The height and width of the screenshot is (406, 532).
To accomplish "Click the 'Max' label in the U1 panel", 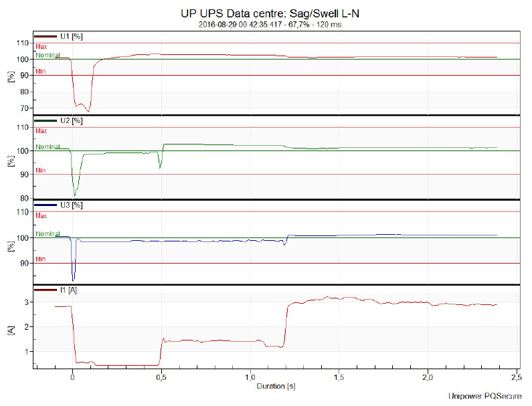I will click(x=40, y=47).
